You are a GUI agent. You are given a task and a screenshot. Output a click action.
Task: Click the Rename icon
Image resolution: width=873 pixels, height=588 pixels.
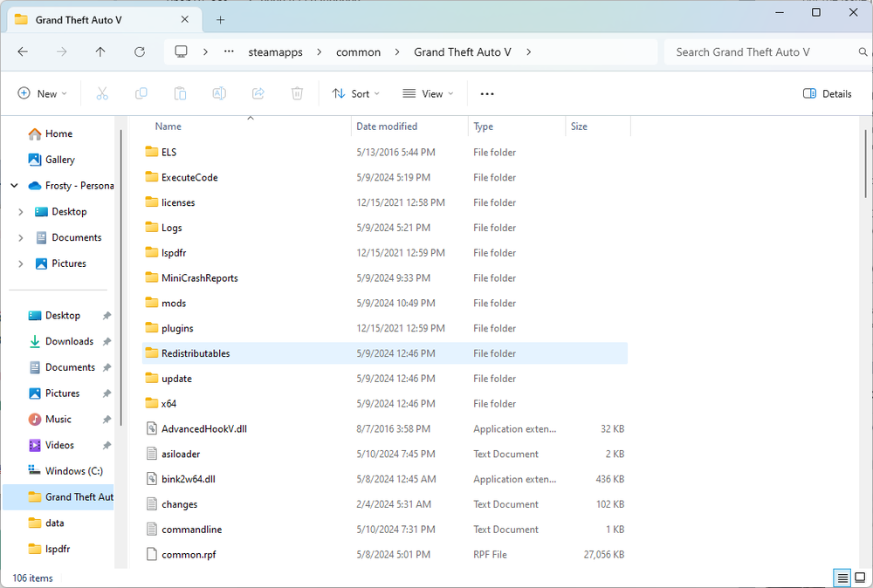219,93
